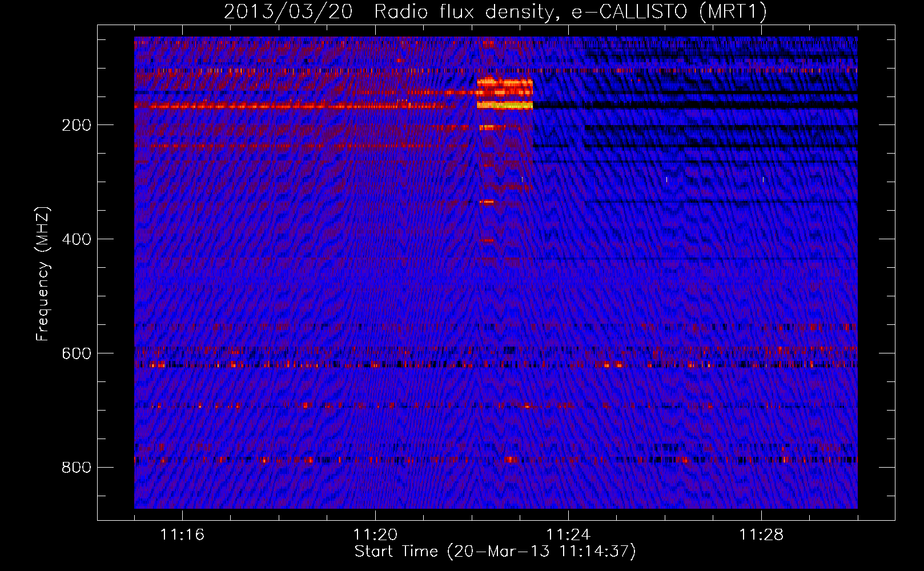Click the 11:20 time tick label
Screen dimensions: 924x571
tap(375, 534)
